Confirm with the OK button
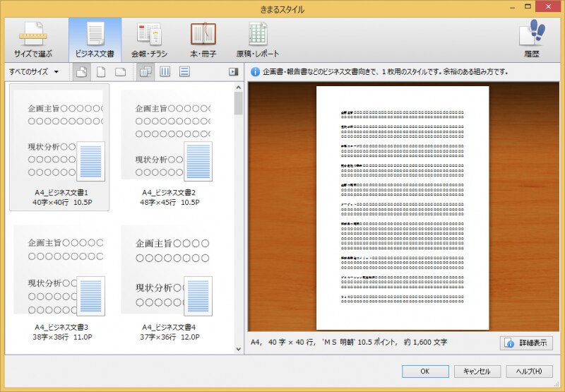 click(425, 371)
